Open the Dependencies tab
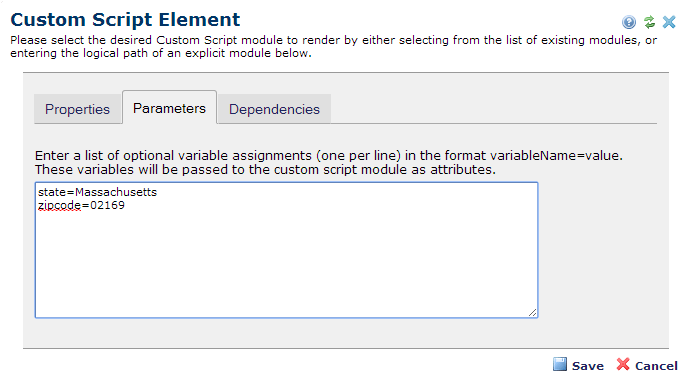695x378 pixels. point(274,109)
